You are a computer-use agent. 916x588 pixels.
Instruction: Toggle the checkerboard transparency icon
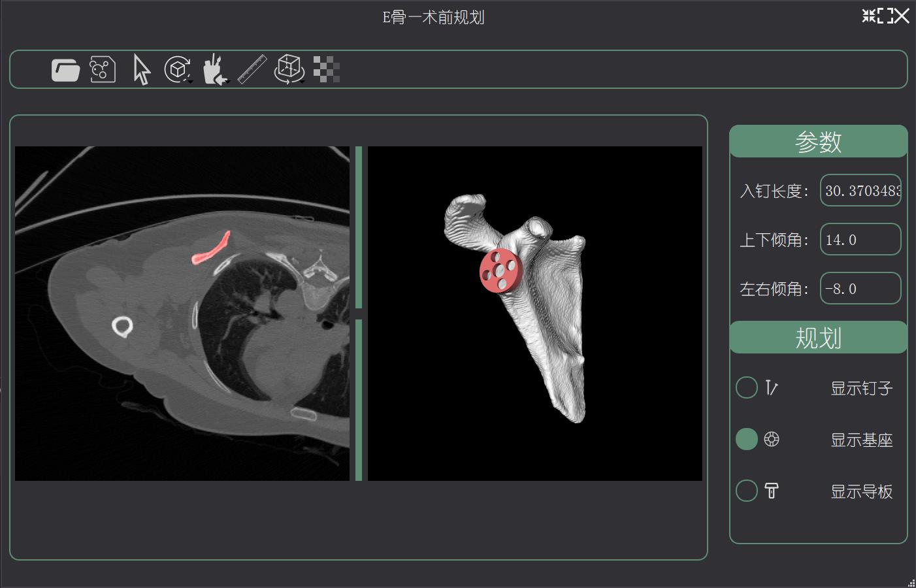coord(327,69)
